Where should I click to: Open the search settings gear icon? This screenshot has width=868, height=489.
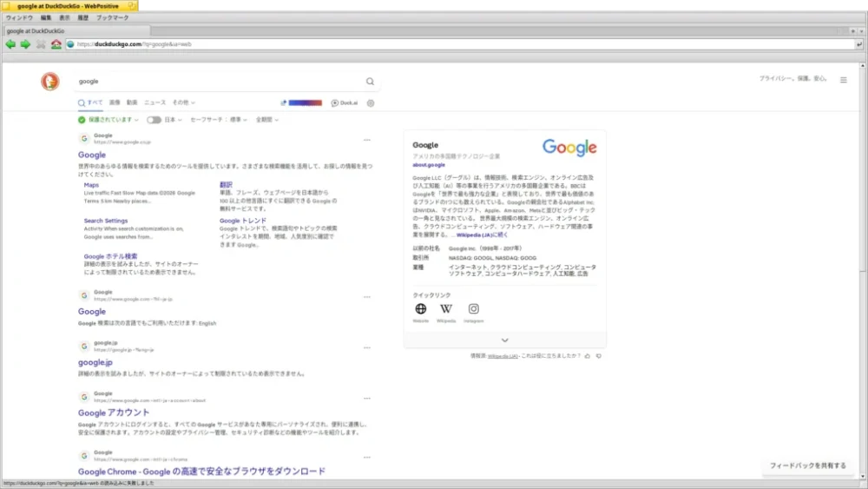[x=371, y=103]
